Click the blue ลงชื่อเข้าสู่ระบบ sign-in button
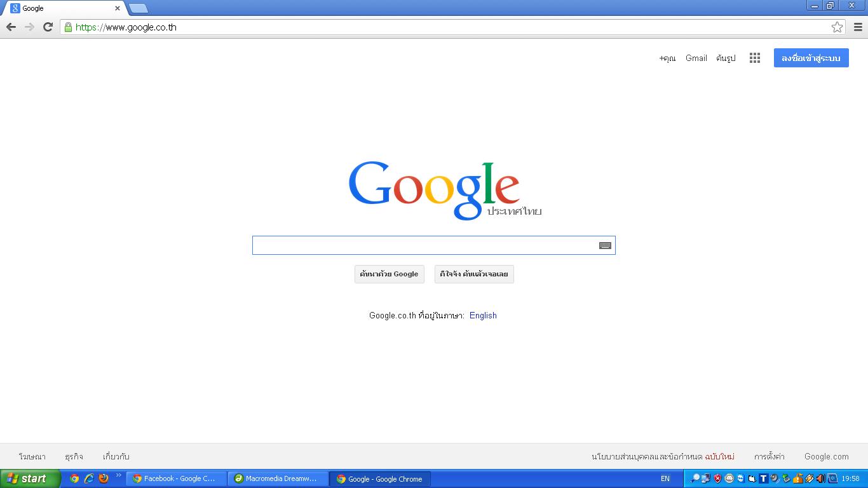This screenshot has width=868, height=488. (811, 58)
